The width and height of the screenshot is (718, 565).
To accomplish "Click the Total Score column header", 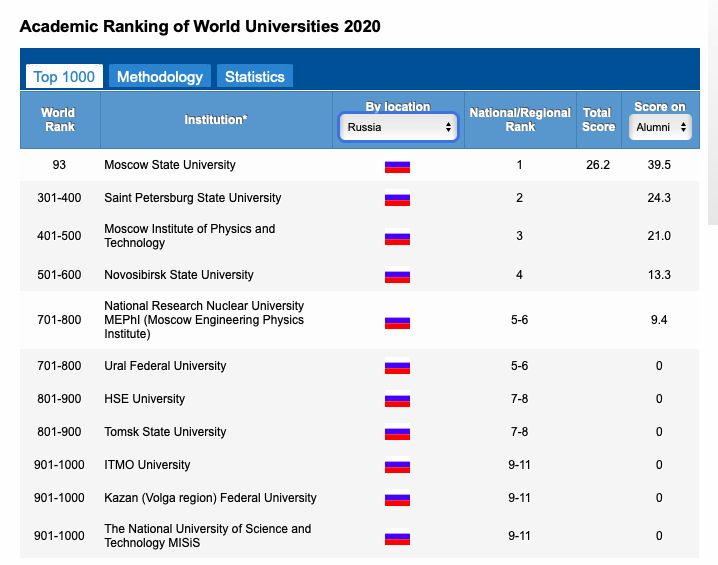I will [x=598, y=120].
